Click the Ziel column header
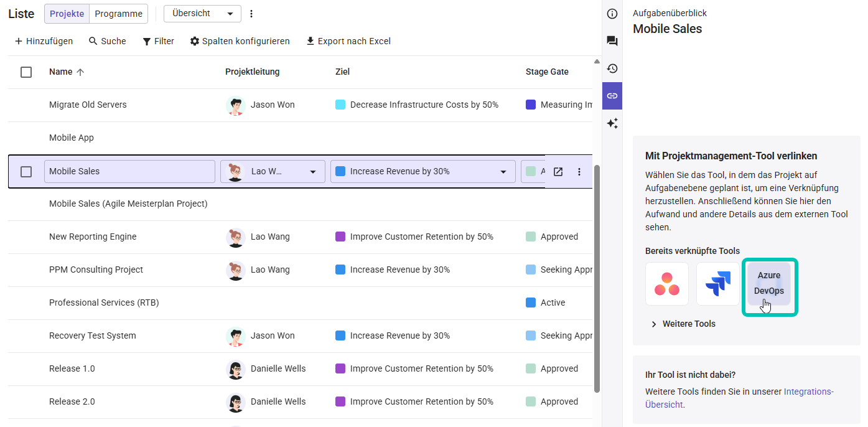 (x=343, y=72)
